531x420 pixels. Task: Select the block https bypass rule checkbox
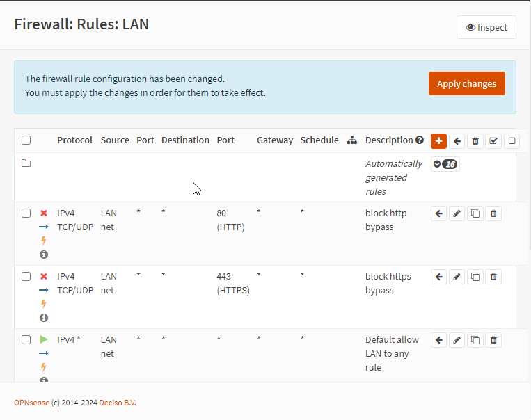click(x=26, y=276)
